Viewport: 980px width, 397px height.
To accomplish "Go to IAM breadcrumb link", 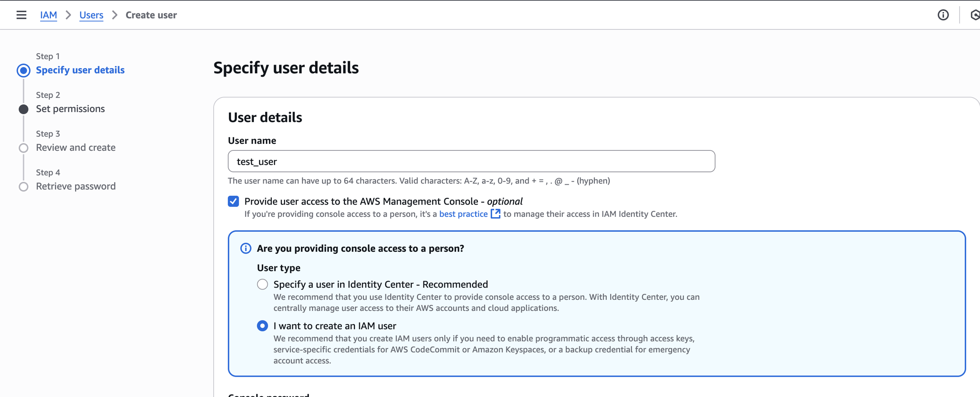I will pos(49,15).
